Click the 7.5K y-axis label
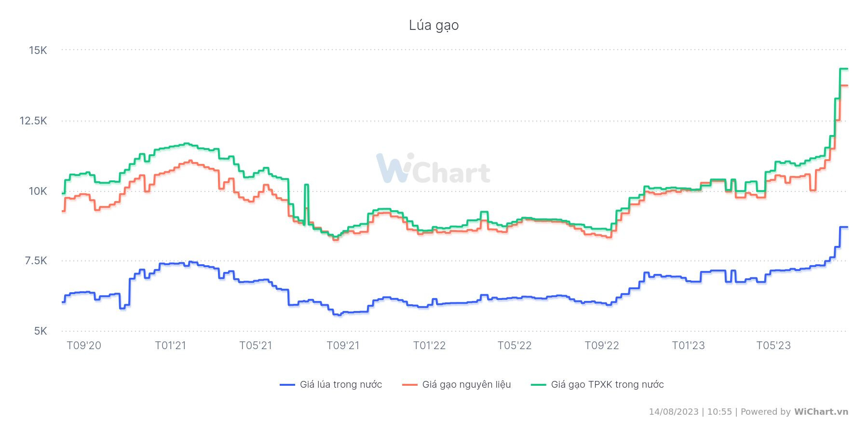This screenshot has height=434, width=868. (36, 261)
